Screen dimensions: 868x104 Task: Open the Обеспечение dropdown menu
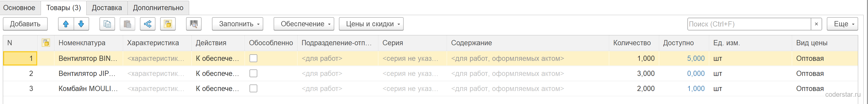[x=304, y=24]
